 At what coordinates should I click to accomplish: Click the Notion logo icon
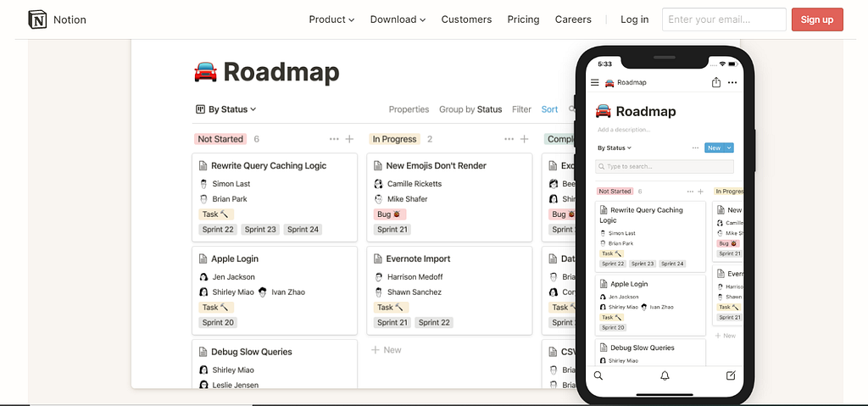pyautogui.click(x=37, y=20)
